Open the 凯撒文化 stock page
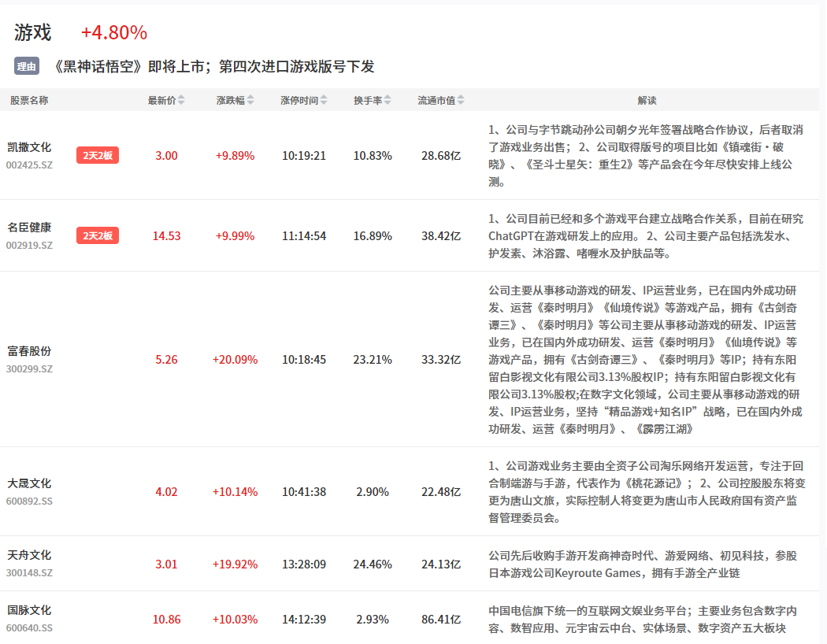 click(x=29, y=147)
